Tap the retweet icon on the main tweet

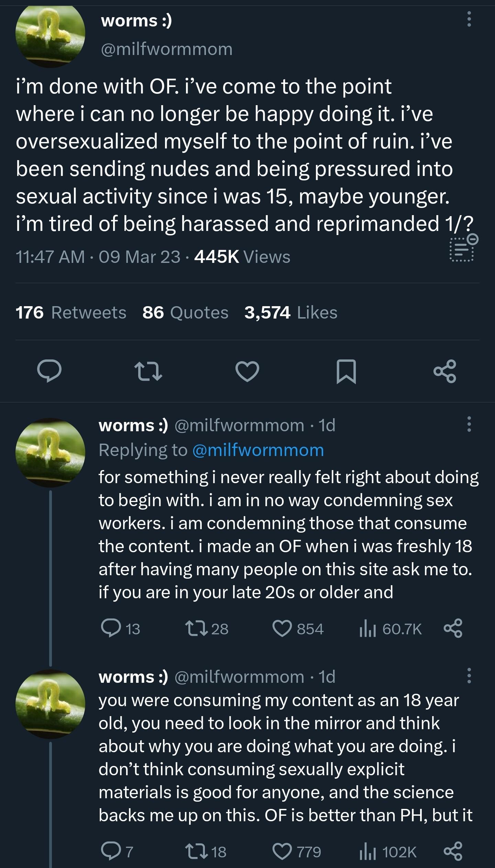click(148, 371)
